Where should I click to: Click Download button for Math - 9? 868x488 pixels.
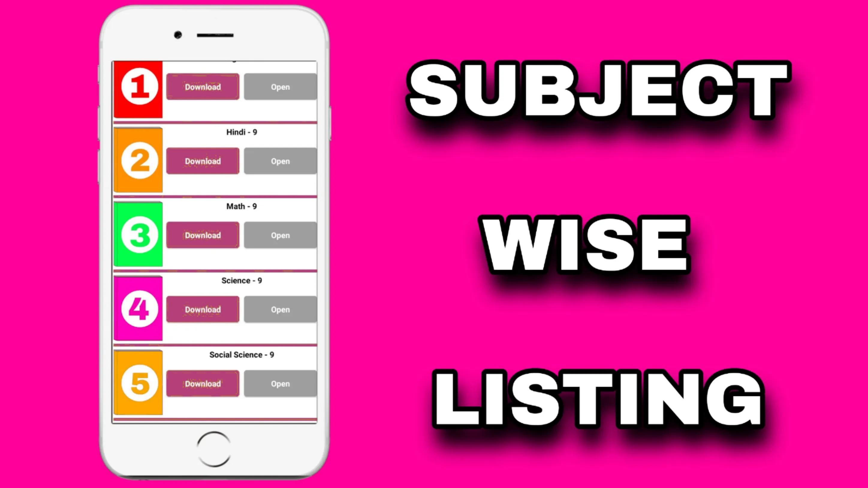202,235
